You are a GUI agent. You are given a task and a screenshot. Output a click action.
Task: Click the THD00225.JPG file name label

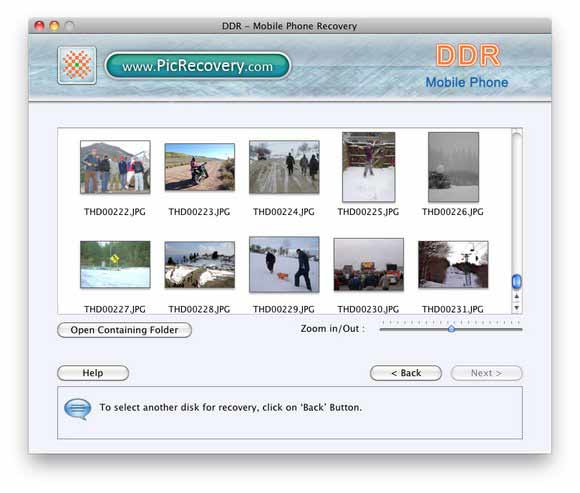(x=368, y=212)
